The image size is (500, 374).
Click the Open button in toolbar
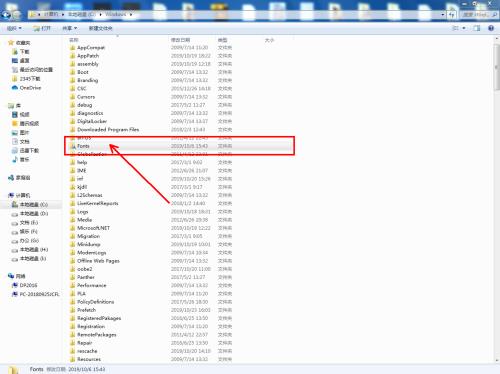(42, 28)
